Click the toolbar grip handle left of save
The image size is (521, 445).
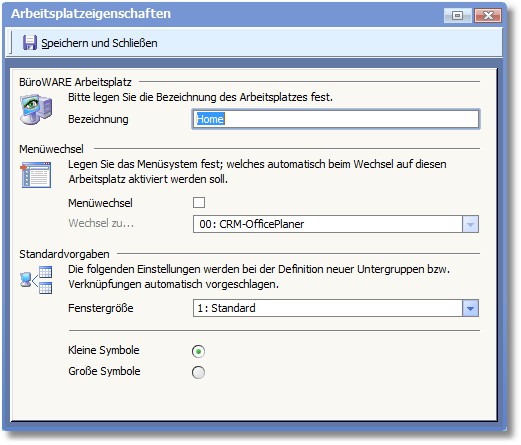[12, 43]
